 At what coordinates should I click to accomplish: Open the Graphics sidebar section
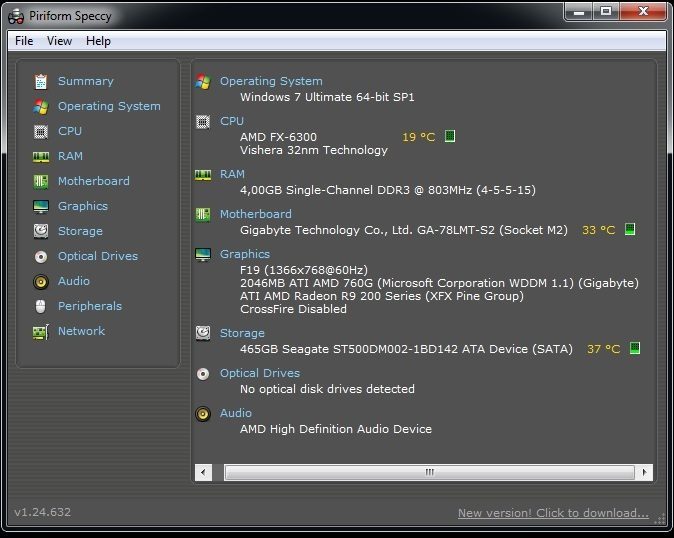tap(83, 206)
